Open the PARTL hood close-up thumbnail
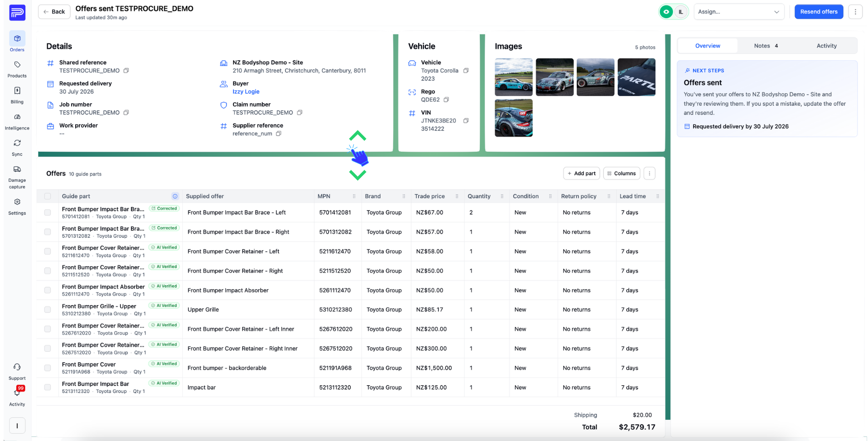Viewport: 868px width, 441px height. tap(637, 77)
